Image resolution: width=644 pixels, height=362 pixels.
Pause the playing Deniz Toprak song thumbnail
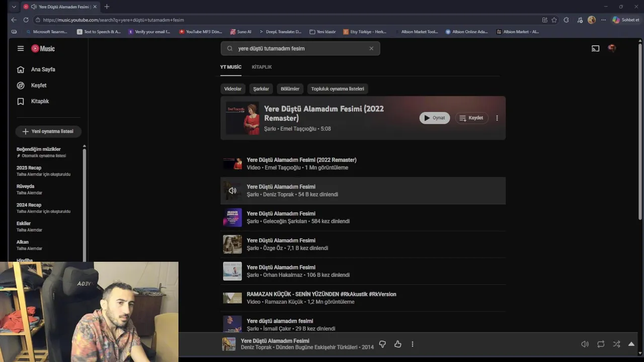point(232,191)
